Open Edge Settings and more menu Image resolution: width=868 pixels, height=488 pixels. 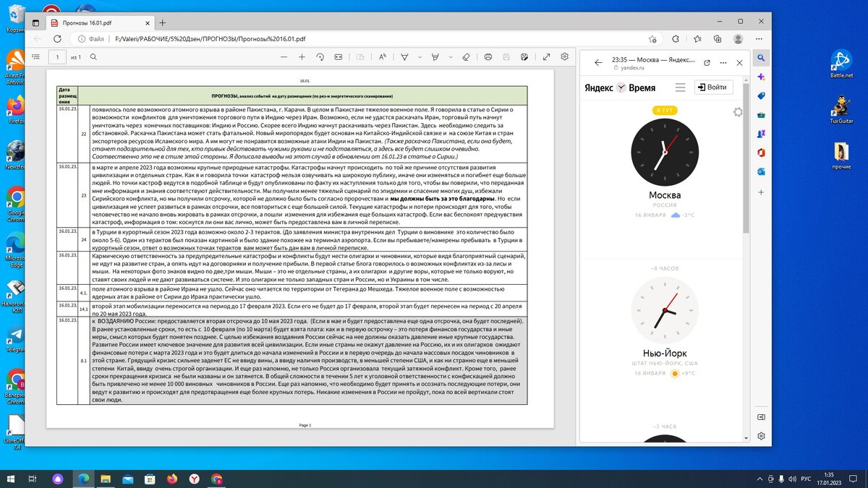759,39
